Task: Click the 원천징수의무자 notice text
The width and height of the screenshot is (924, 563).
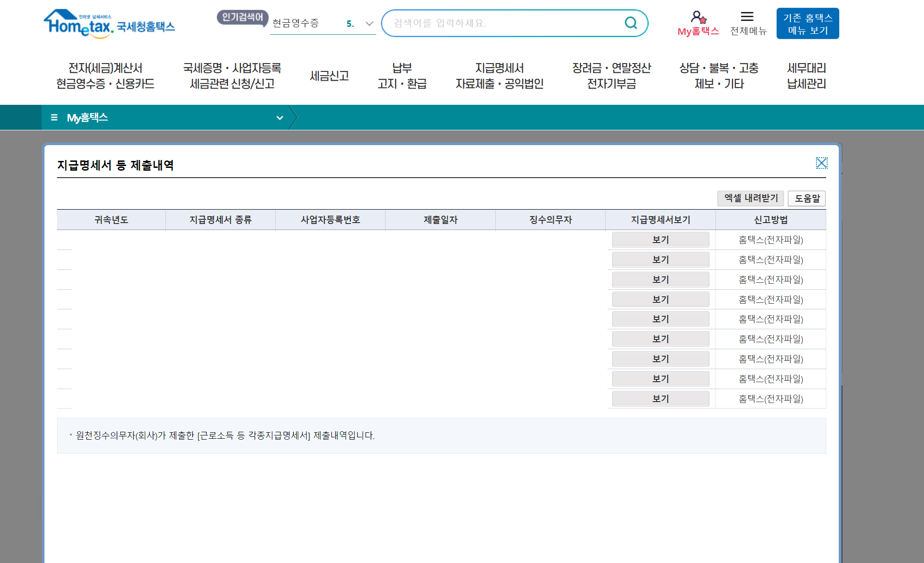Action: coord(225,435)
